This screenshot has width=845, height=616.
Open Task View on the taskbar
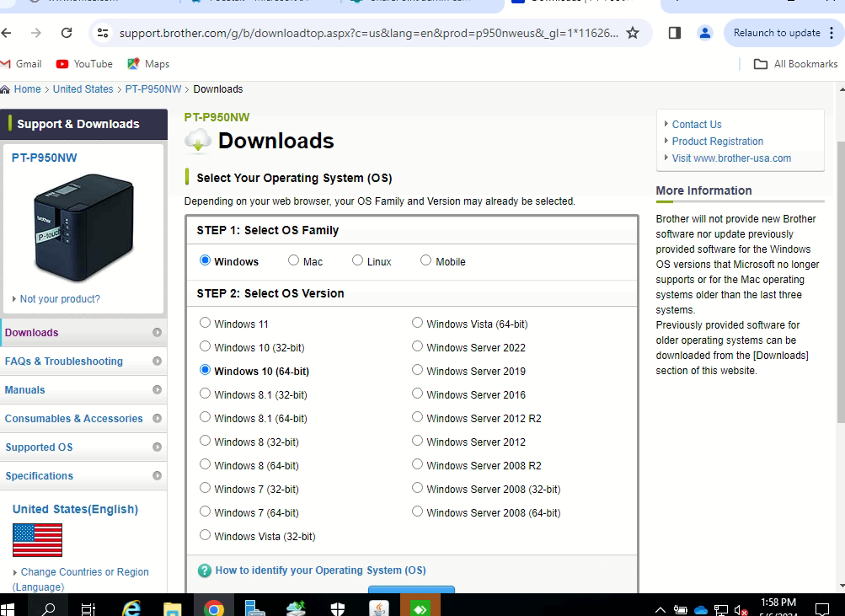(88, 609)
